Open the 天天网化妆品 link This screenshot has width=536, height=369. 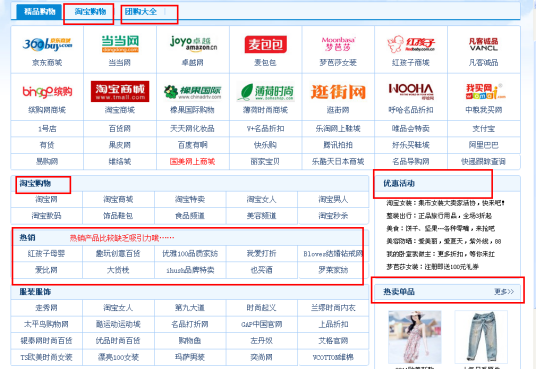pyautogui.click(x=192, y=129)
